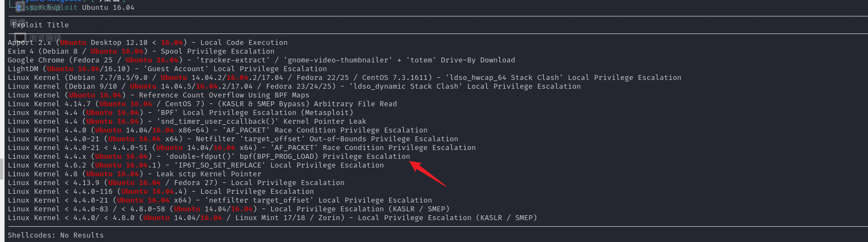Click the 'searchsploit Ubuntu 16.04' command text
The width and height of the screenshot is (868, 242).
(79, 8)
